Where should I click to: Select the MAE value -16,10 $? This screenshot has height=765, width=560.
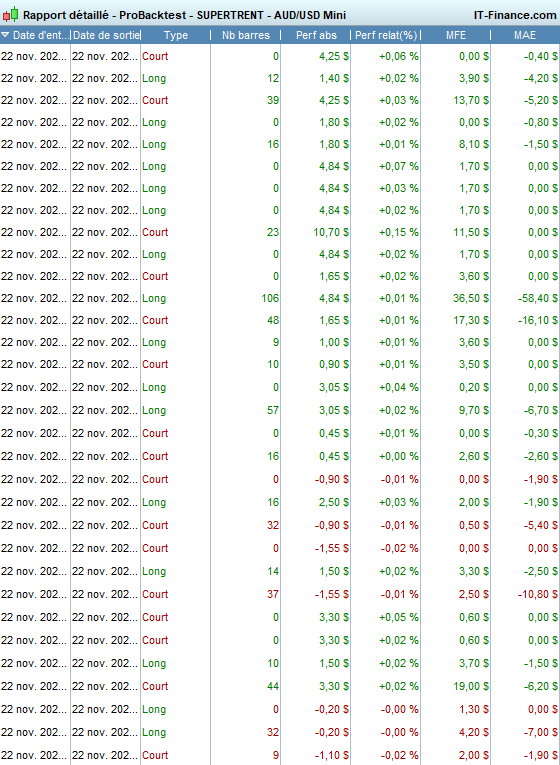point(538,320)
